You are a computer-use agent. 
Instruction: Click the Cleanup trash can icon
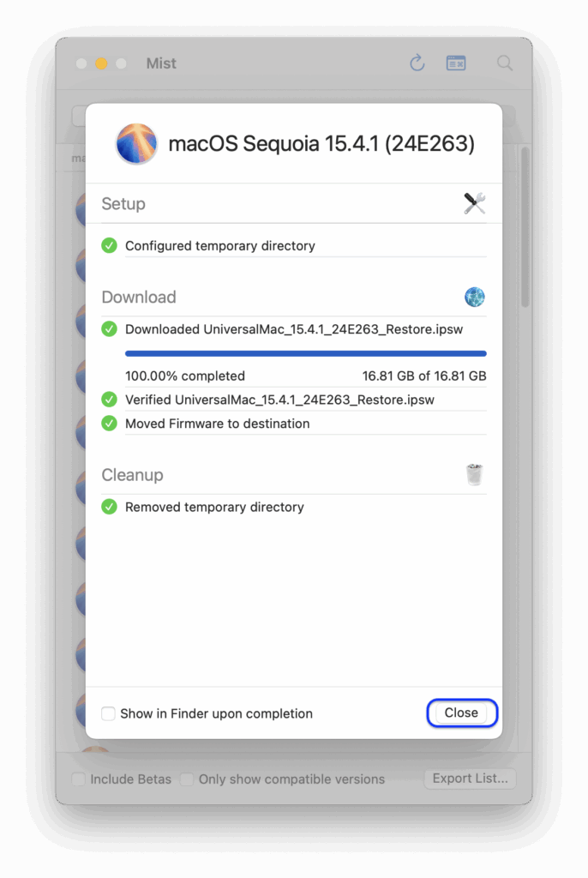pyautogui.click(x=474, y=474)
